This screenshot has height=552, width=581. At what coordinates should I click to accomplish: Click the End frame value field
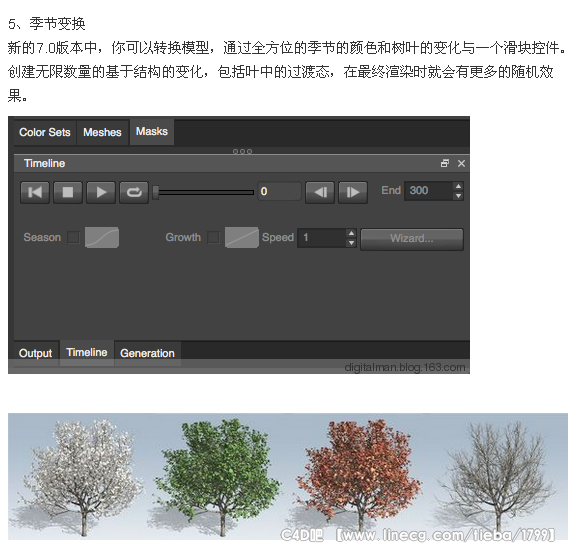429,191
